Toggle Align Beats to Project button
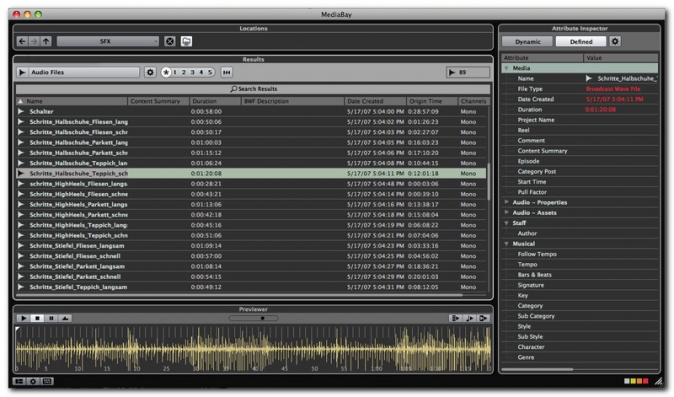 tap(469, 318)
